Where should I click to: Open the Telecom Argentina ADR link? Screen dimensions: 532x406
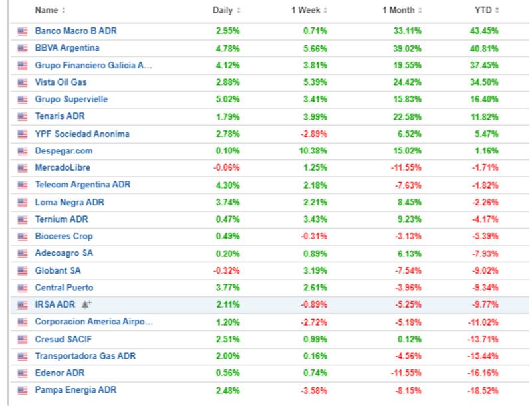(x=82, y=185)
